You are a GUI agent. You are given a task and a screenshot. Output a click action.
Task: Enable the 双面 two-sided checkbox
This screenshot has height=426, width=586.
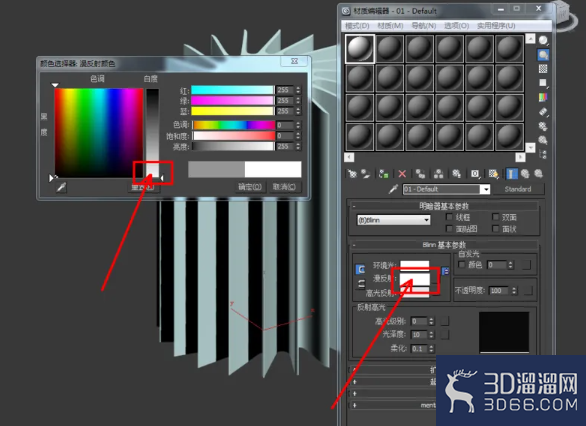(x=496, y=217)
